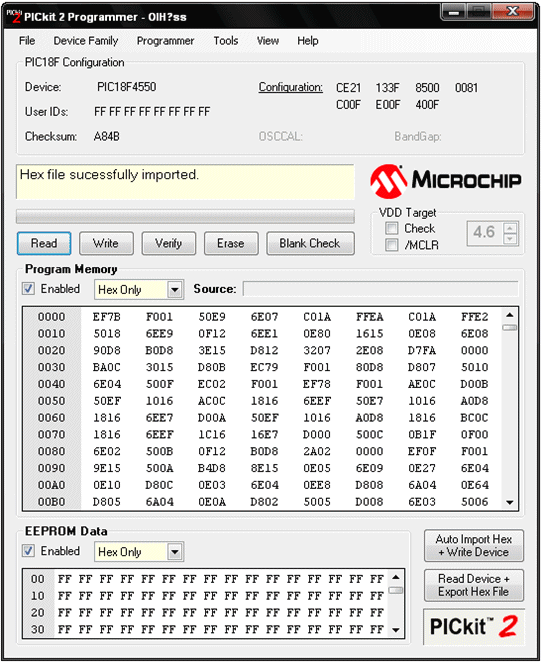Click the Erase button
The image size is (542, 662).
(231, 243)
